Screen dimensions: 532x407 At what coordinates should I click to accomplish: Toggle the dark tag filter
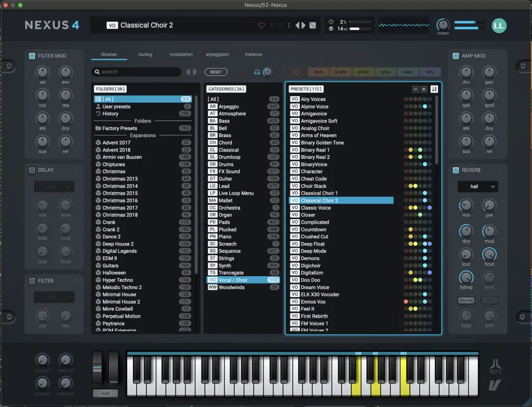pos(318,72)
